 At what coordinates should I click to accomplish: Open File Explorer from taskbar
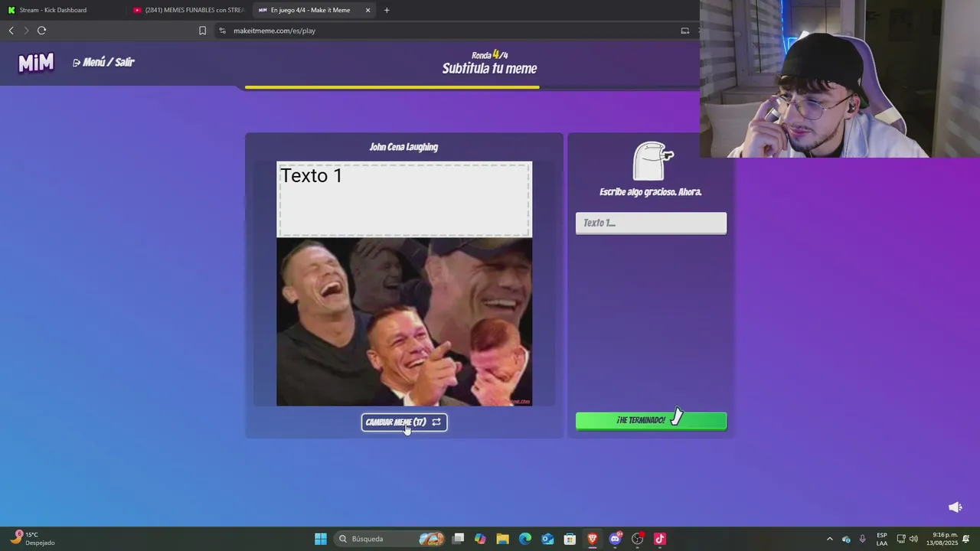pos(502,539)
